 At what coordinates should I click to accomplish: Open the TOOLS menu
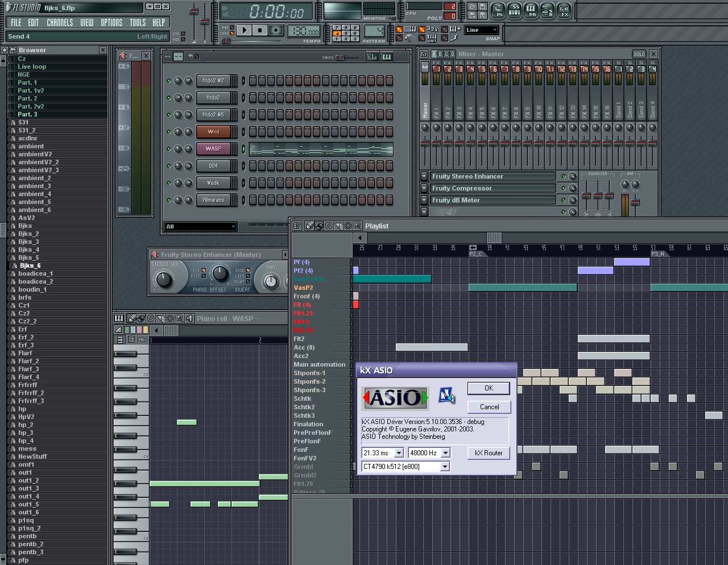(138, 23)
